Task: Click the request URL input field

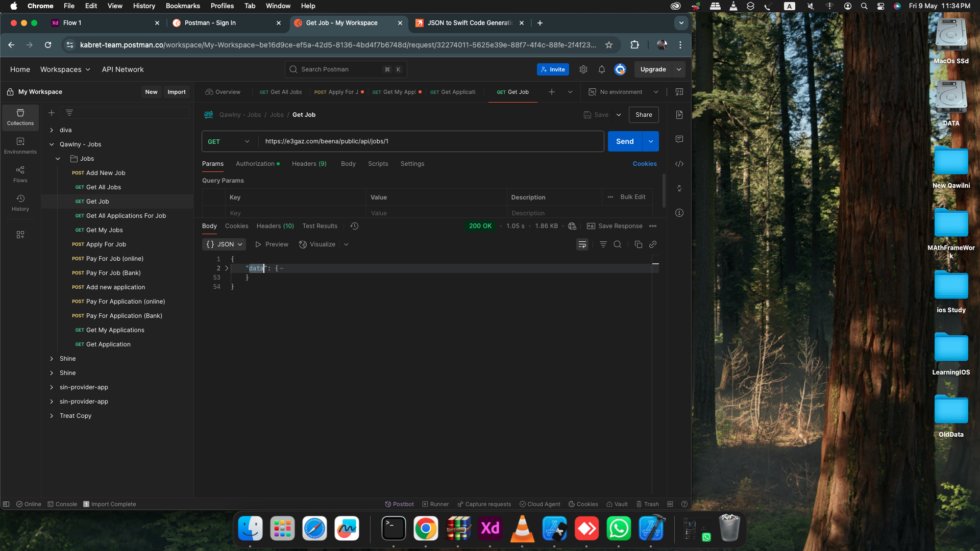Action: tap(429, 141)
